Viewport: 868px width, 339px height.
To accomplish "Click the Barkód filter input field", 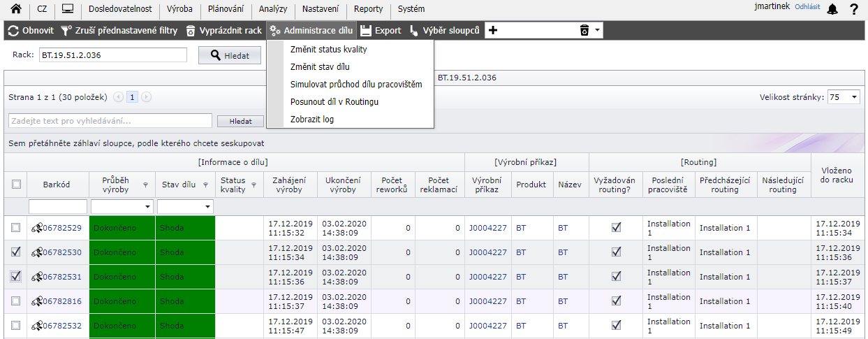I will pyautogui.click(x=57, y=207).
